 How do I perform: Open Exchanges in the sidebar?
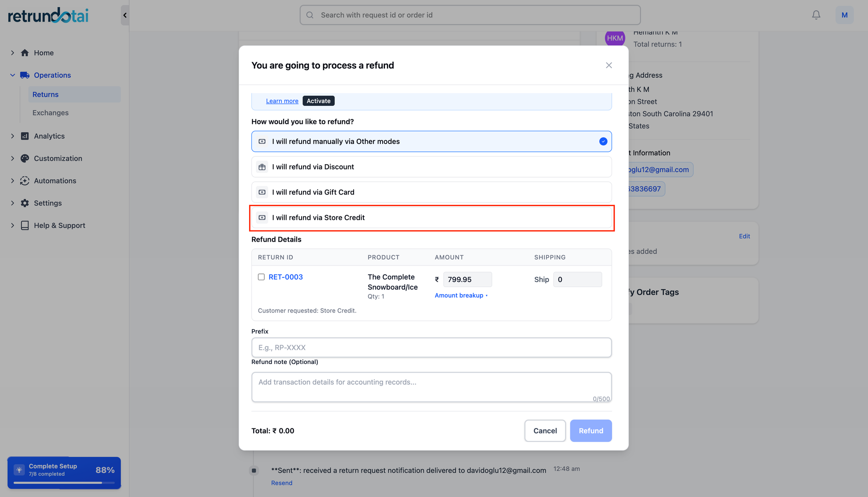coord(50,113)
